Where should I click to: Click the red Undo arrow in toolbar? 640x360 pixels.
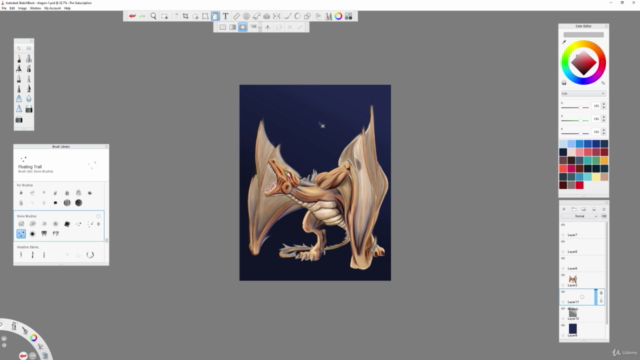[132, 16]
